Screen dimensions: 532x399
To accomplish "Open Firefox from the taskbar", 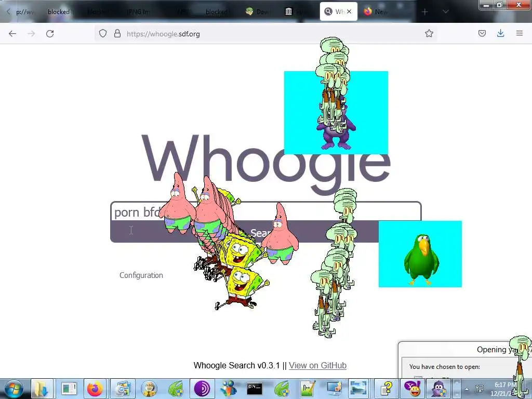I will pos(95,389).
